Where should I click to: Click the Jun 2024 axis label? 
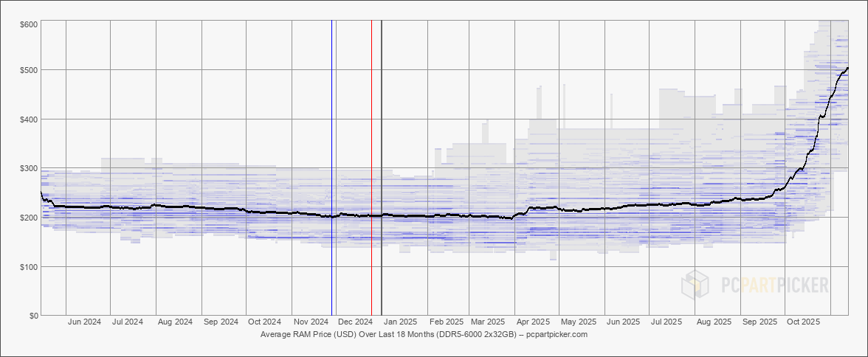tap(84, 322)
